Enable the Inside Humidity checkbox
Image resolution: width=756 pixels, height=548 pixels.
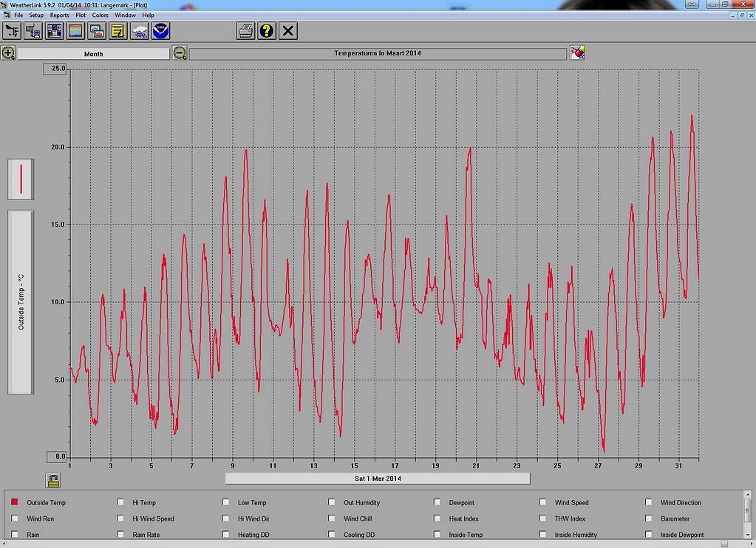coord(542,534)
